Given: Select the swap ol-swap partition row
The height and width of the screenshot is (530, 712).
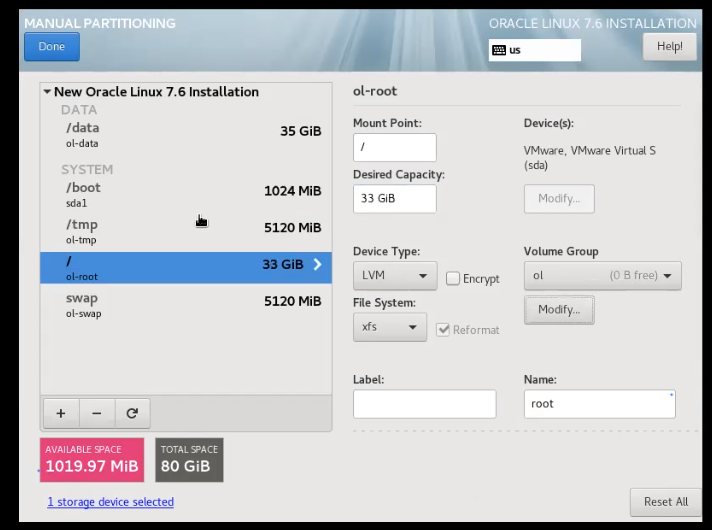Looking at the screenshot, I should (186, 305).
